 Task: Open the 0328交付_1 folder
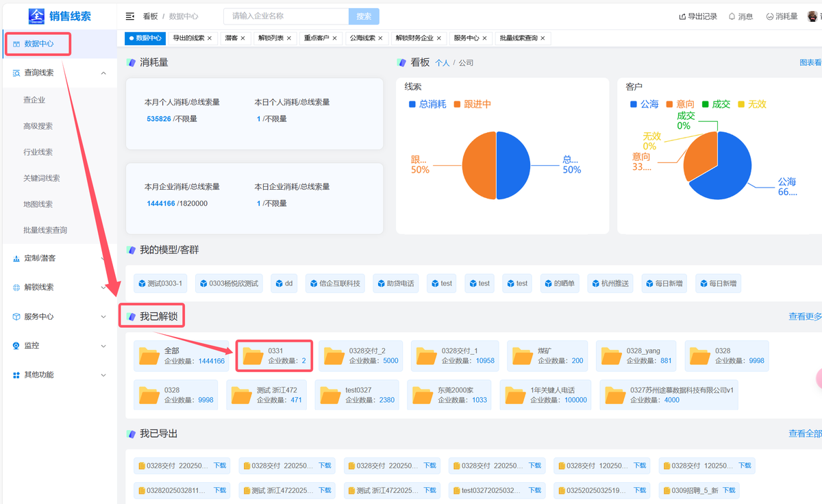[x=455, y=356]
